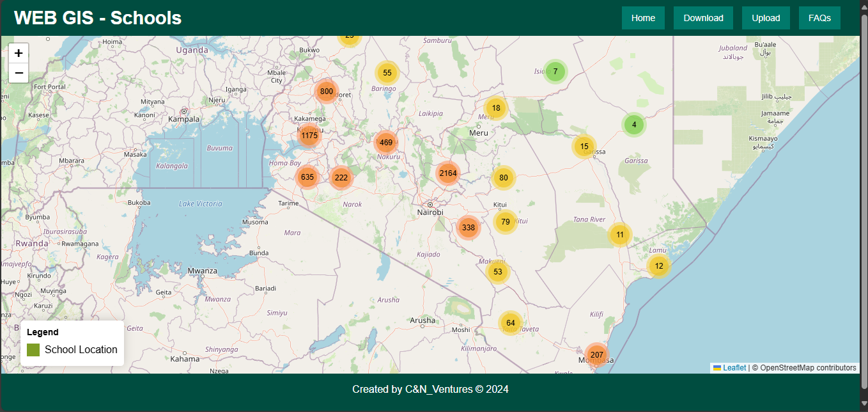Open the Leaflet attribution link

click(x=729, y=368)
